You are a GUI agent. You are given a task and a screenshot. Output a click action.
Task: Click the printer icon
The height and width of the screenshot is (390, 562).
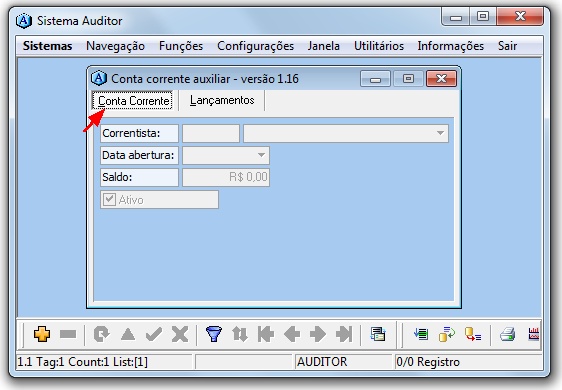point(508,334)
